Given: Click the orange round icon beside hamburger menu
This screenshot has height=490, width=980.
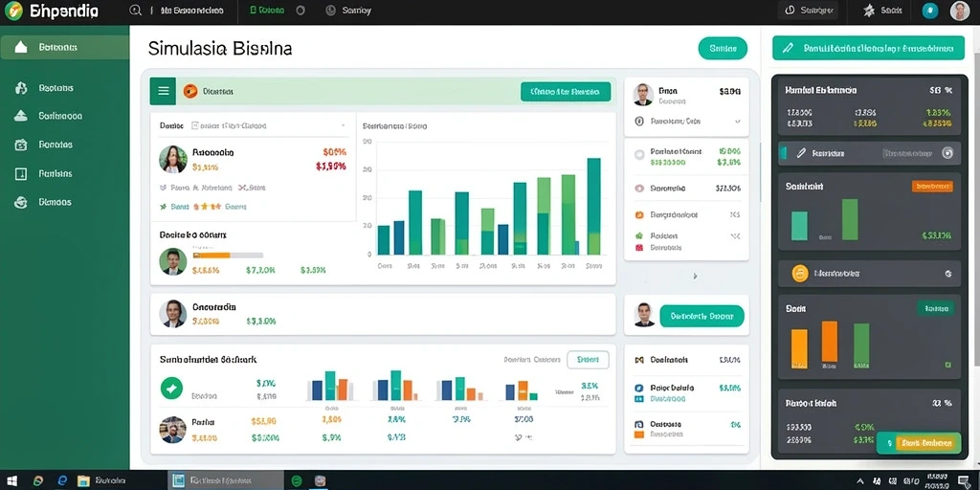Looking at the screenshot, I should click(x=190, y=91).
